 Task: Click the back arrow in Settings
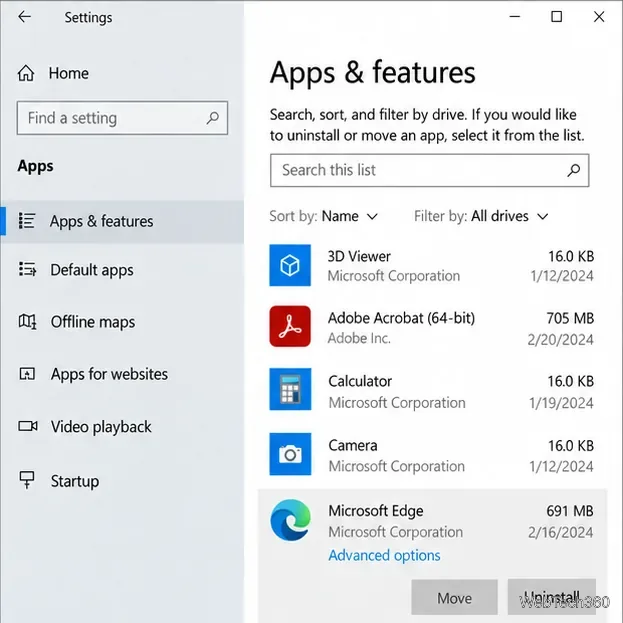click(x=25, y=17)
